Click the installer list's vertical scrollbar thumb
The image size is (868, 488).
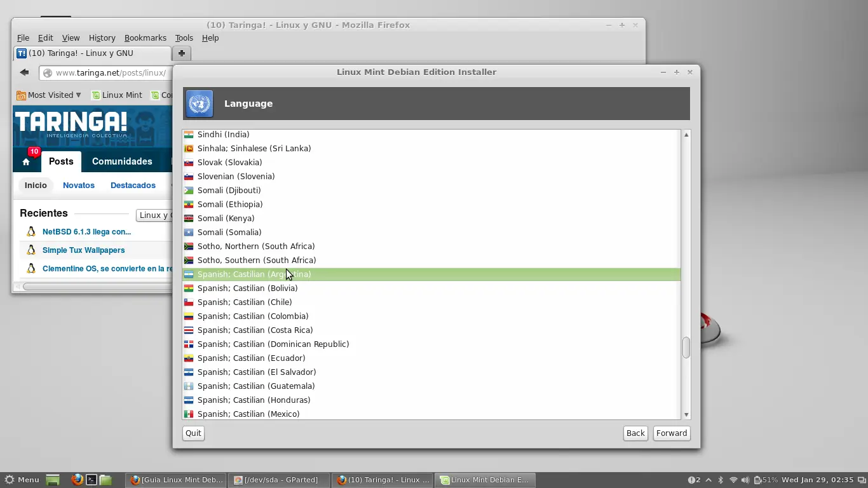coord(686,348)
